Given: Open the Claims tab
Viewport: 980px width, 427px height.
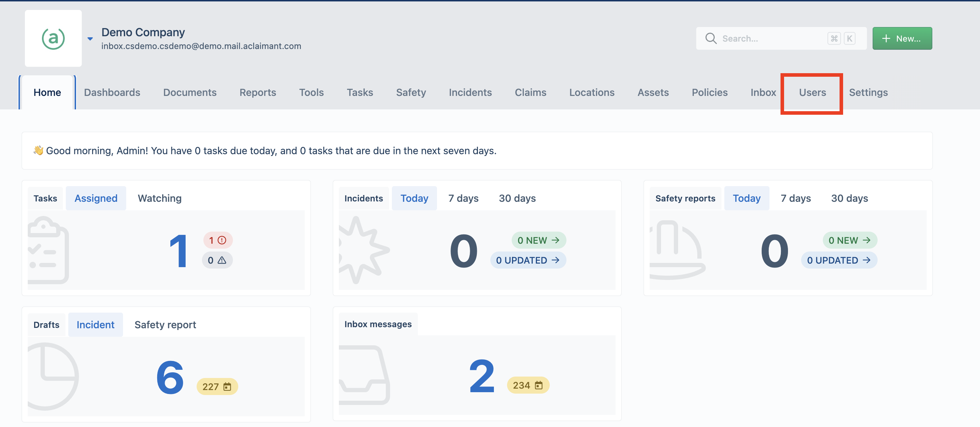Looking at the screenshot, I should (530, 92).
